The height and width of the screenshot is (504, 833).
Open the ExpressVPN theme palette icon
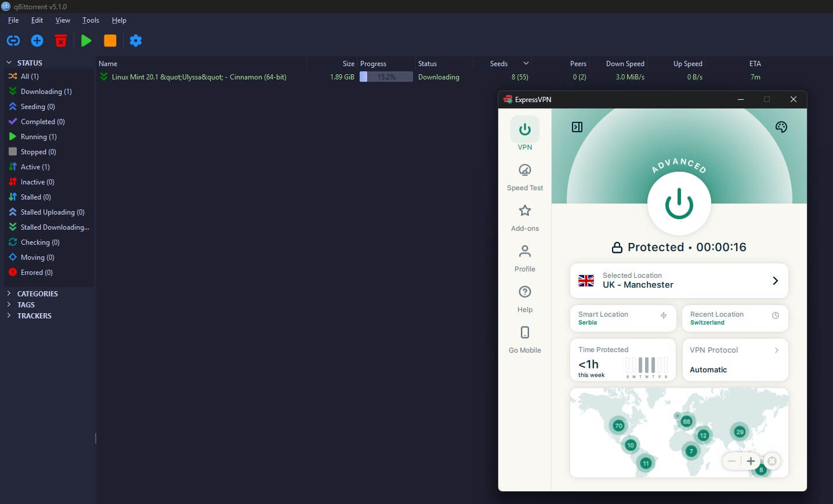(x=781, y=127)
